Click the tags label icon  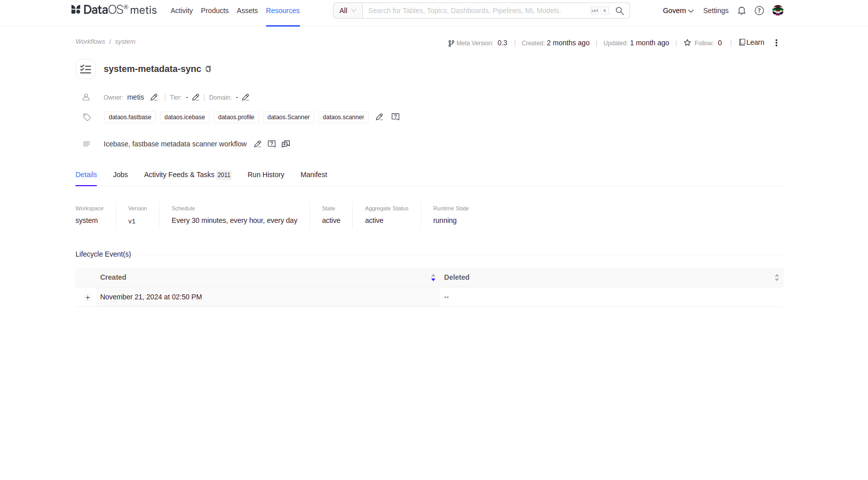[x=87, y=117]
